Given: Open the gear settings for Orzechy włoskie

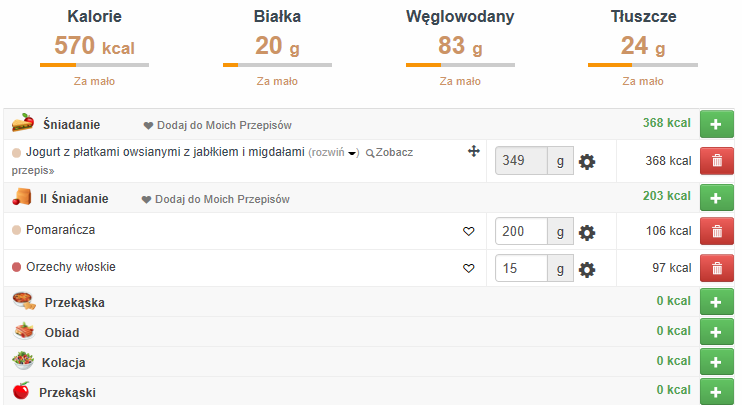Looking at the screenshot, I should pyautogui.click(x=587, y=269).
